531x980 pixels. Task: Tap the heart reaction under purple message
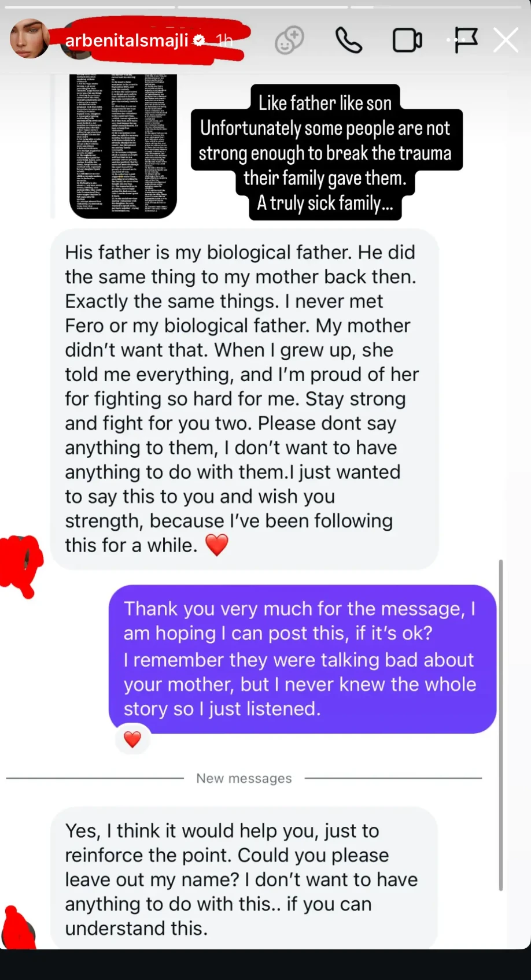pos(132,739)
